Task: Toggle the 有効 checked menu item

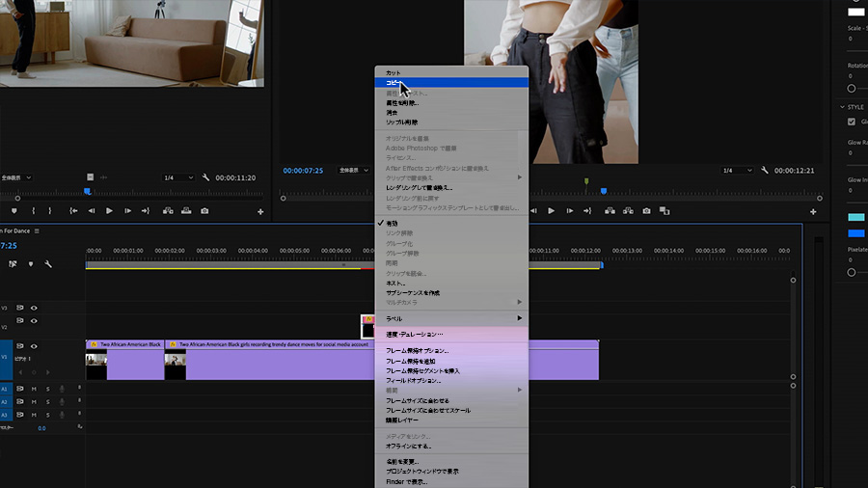Action: (451, 224)
